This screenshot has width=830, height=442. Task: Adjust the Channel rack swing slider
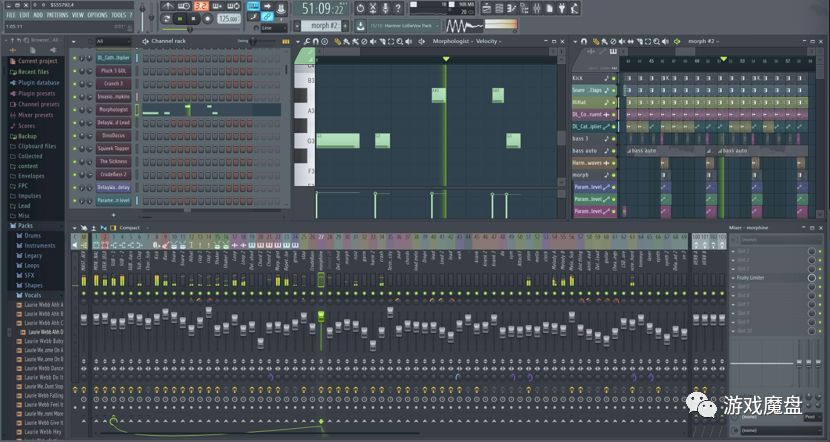pyautogui.click(x=253, y=41)
